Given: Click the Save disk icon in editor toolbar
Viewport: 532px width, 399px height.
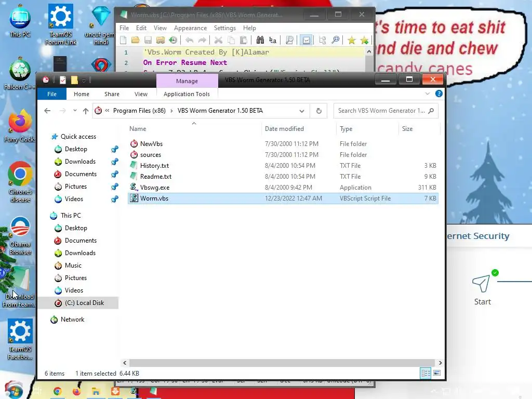Looking at the screenshot, I should [x=148, y=41].
